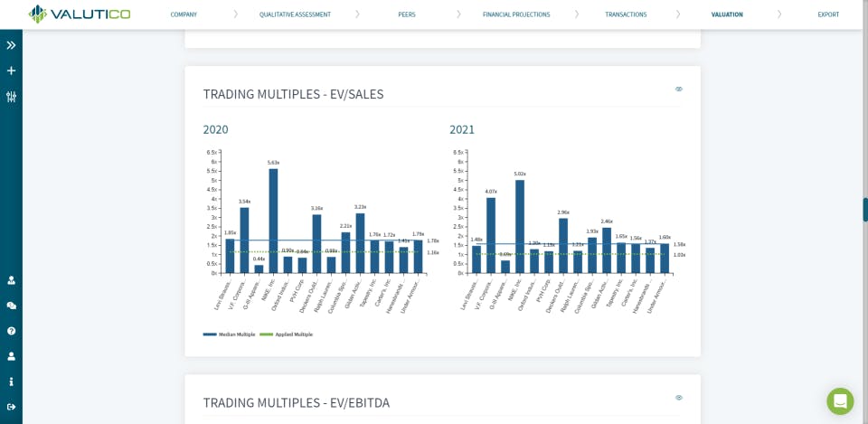
Task: Go to the Company step
Action: 184,14
